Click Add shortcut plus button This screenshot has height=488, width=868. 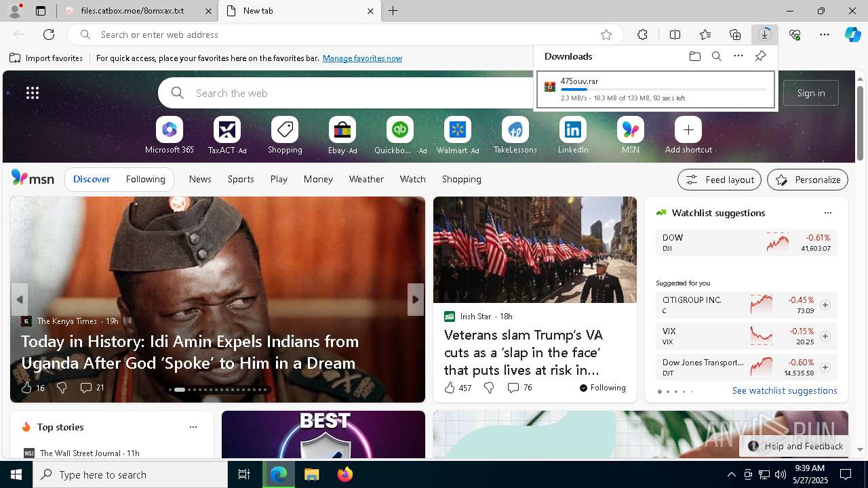click(688, 129)
